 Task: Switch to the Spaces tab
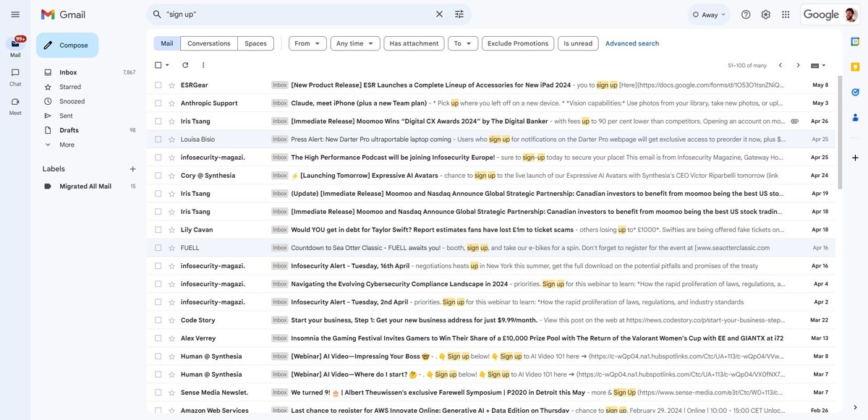[x=255, y=43]
